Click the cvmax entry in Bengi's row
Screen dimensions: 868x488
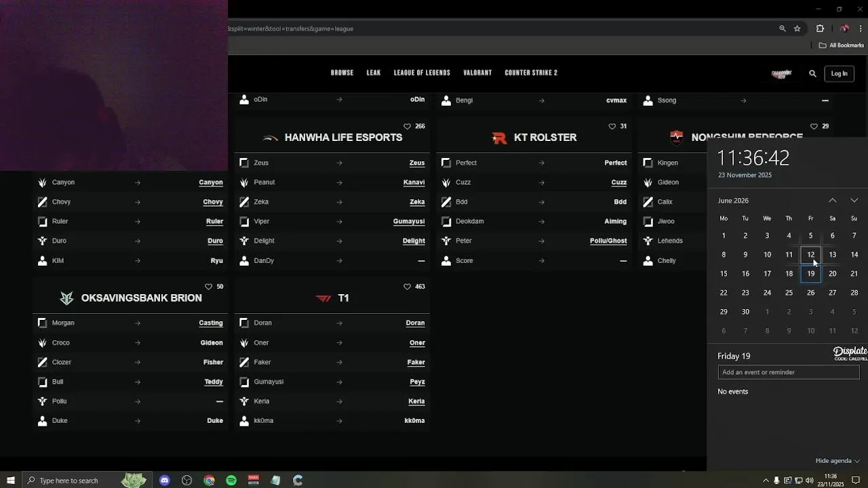pos(616,100)
